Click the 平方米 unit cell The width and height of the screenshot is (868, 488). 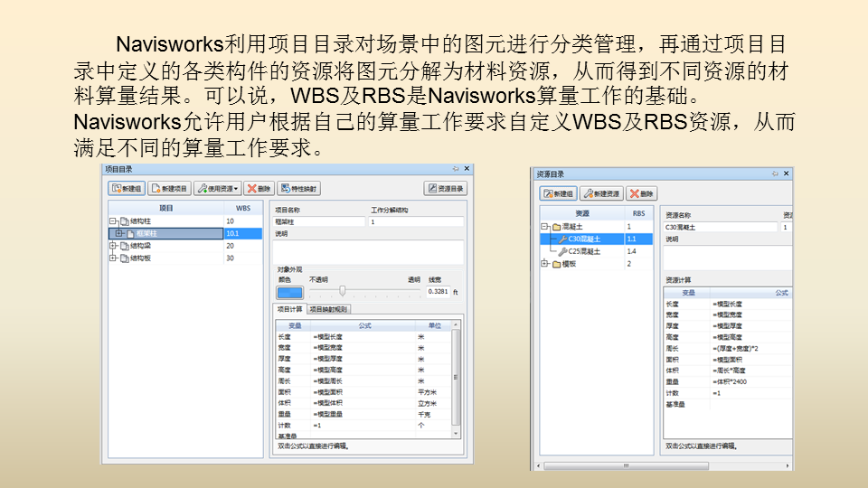[x=428, y=392]
